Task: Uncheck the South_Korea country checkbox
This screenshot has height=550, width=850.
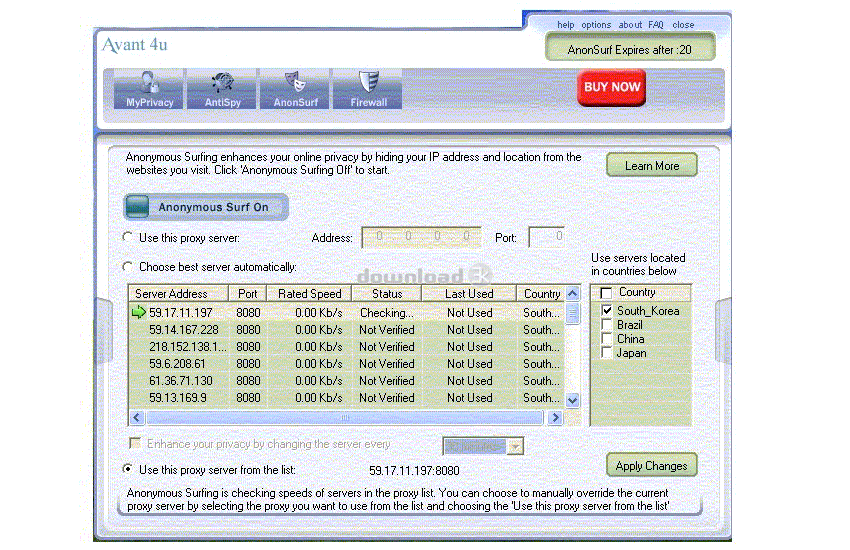Action: pos(607,310)
